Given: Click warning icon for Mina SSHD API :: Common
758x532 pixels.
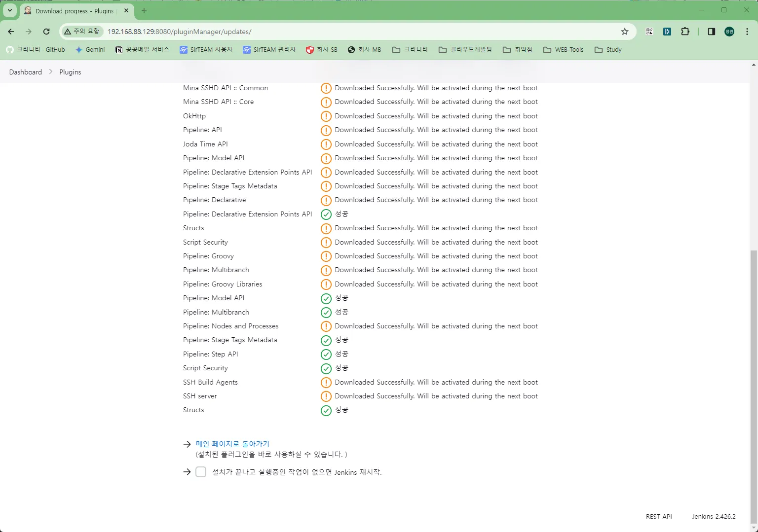Looking at the screenshot, I should tap(326, 88).
